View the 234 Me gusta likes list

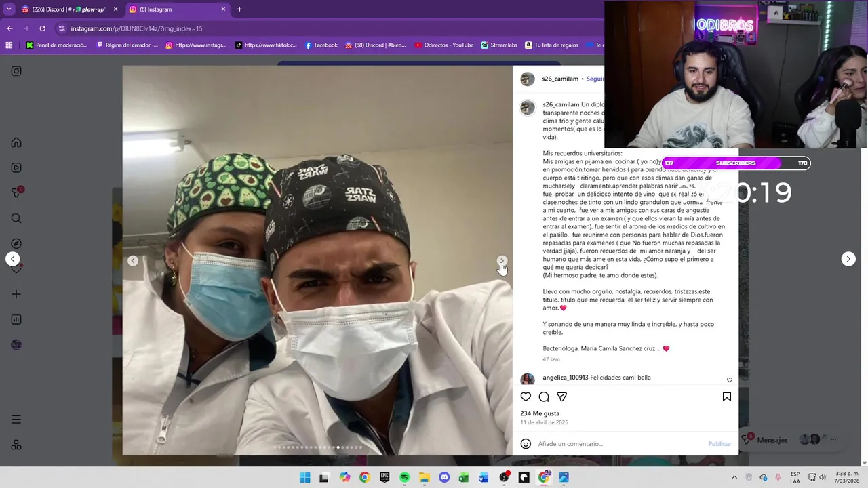pyautogui.click(x=540, y=413)
